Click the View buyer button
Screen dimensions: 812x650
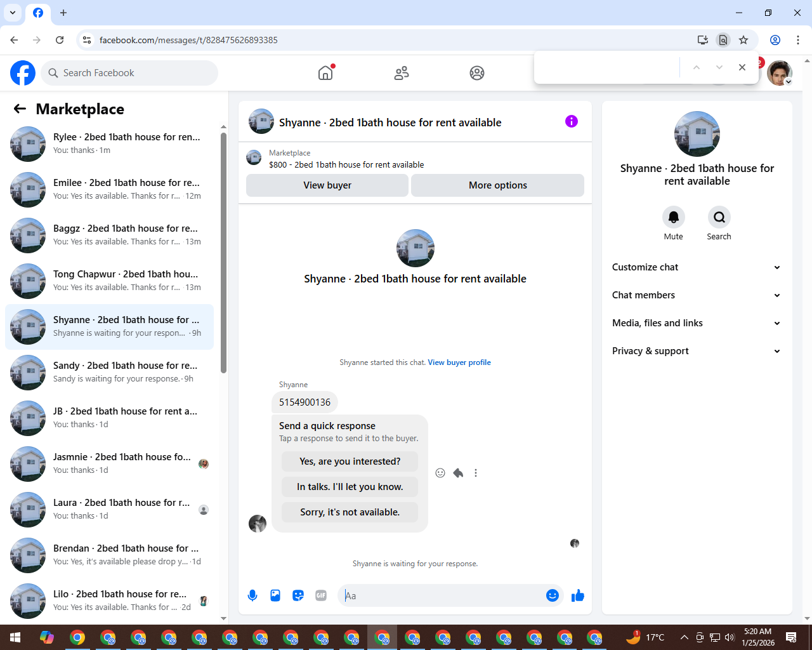pos(327,185)
